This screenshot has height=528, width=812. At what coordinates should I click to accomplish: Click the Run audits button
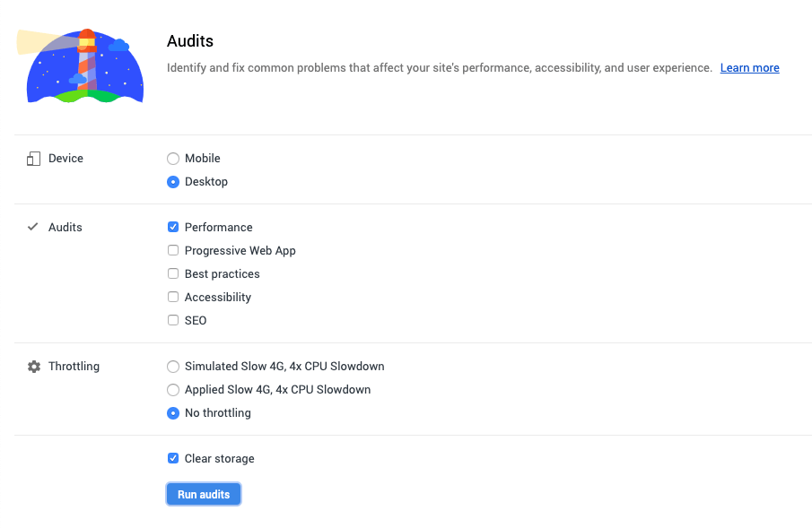pyautogui.click(x=203, y=493)
